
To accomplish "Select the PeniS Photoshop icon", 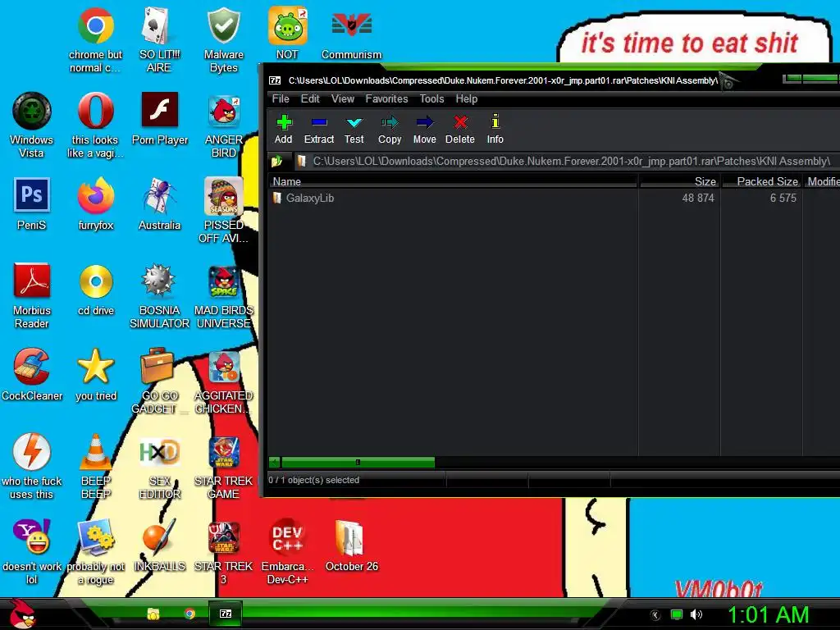I will click(x=32, y=203).
